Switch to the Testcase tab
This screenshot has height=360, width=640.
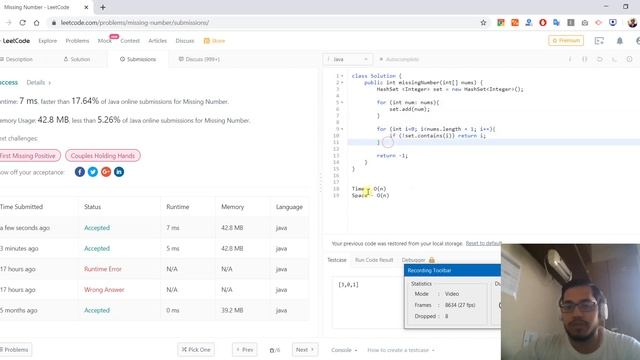tap(337, 260)
